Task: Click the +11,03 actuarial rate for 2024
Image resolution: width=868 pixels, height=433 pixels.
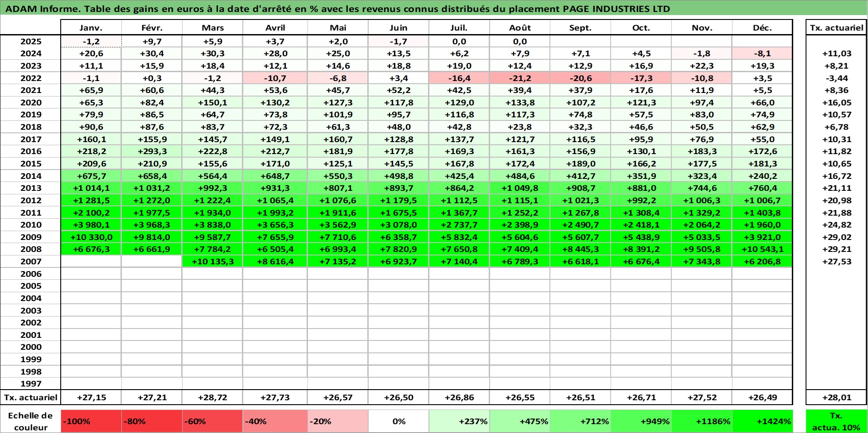Action: (x=837, y=54)
